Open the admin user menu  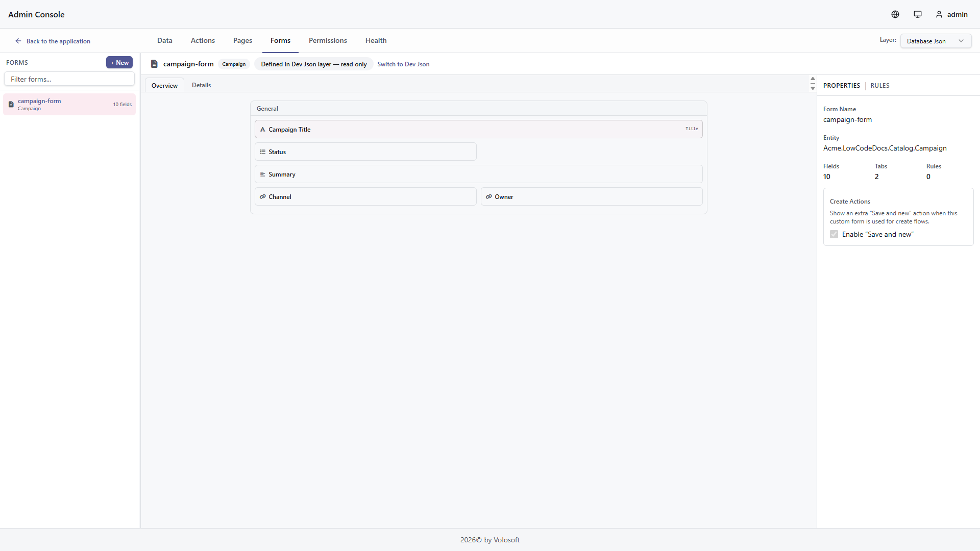coord(952,14)
